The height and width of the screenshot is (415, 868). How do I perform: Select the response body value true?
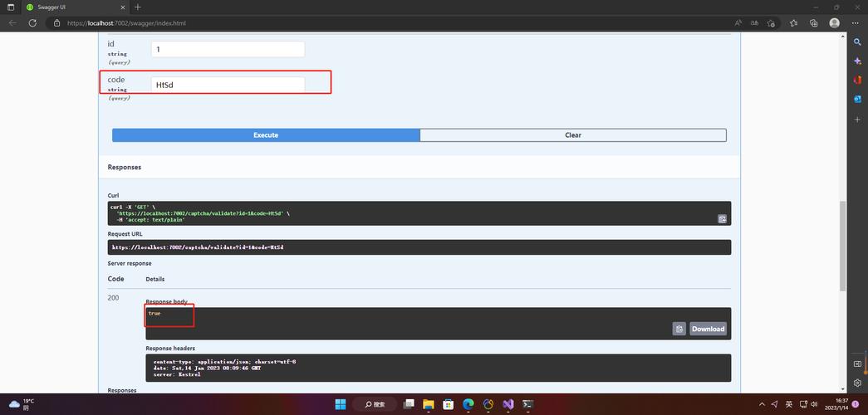point(154,313)
